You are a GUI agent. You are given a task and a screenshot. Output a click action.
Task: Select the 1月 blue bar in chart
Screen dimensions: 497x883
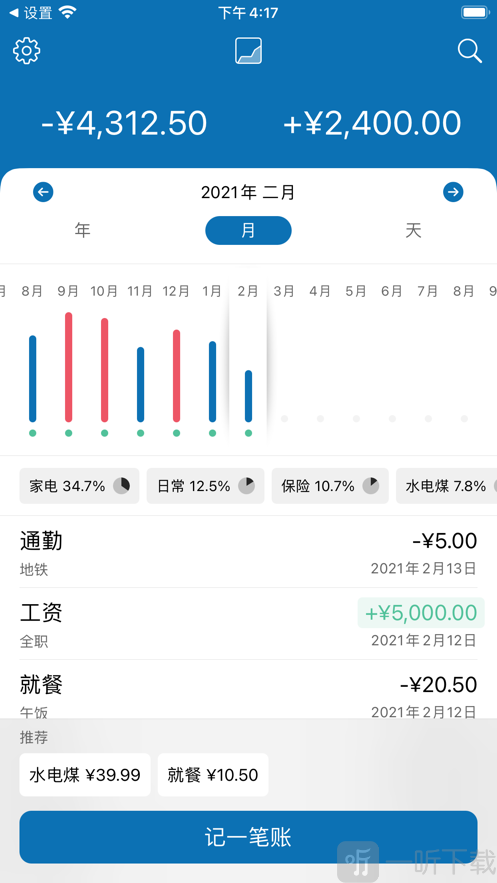(x=213, y=381)
